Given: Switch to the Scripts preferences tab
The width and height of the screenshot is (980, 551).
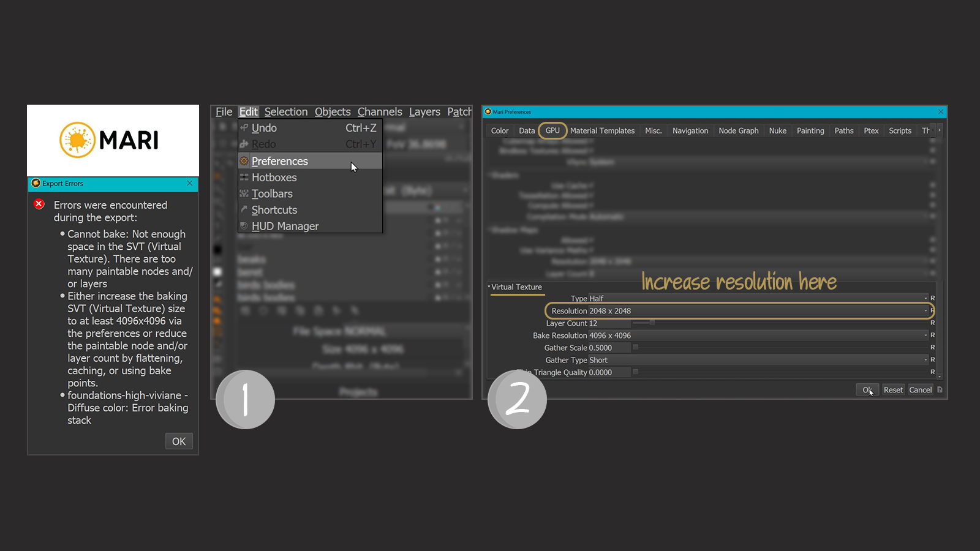Looking at the screenshot, I should click(x=900, y=130).
